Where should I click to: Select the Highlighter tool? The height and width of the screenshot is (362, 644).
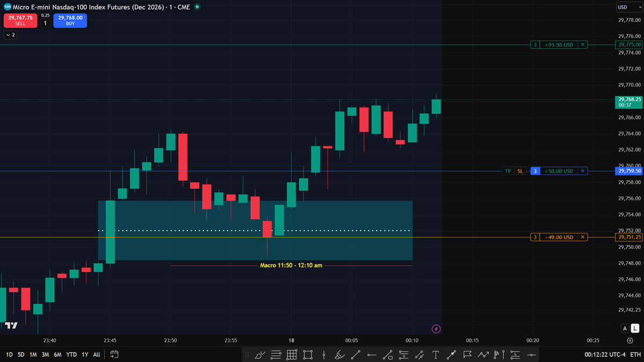tap(340, 354)
